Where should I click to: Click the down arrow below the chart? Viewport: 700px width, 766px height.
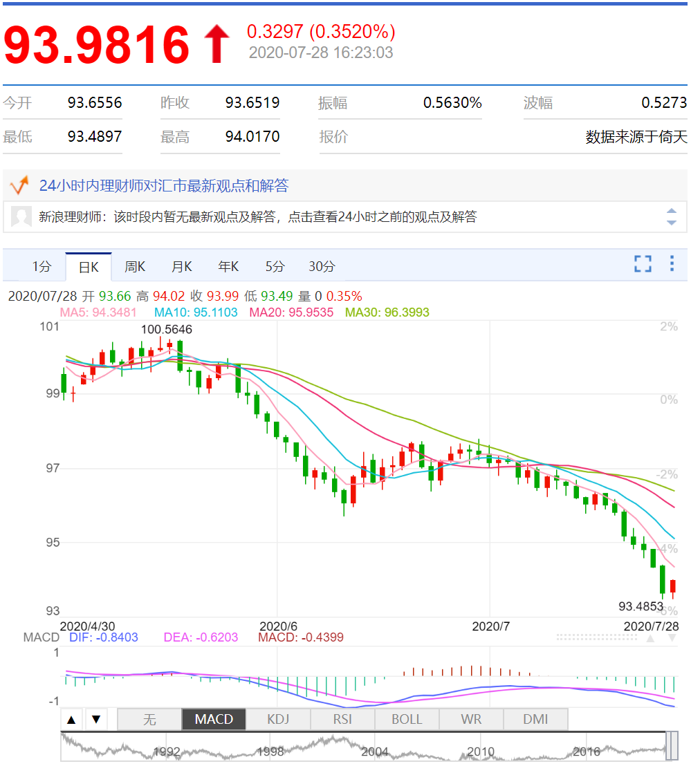tap(96, 719)
